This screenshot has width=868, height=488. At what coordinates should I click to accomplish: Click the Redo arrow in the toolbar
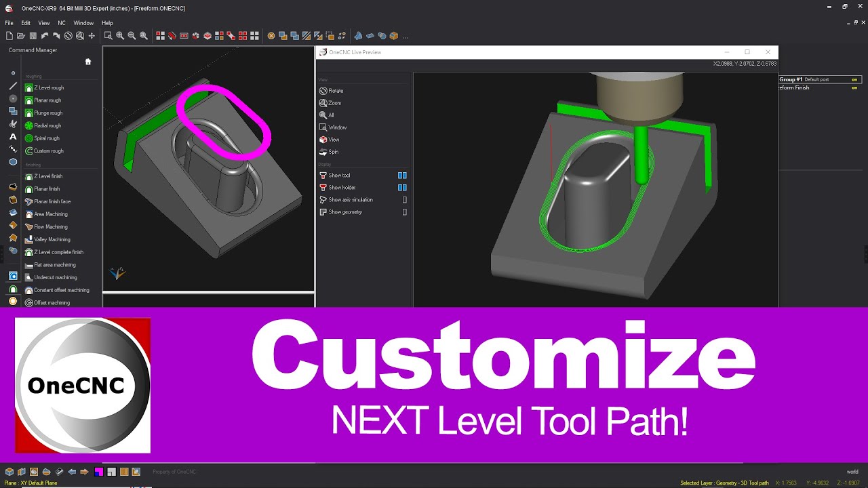(x=56, y=36)
